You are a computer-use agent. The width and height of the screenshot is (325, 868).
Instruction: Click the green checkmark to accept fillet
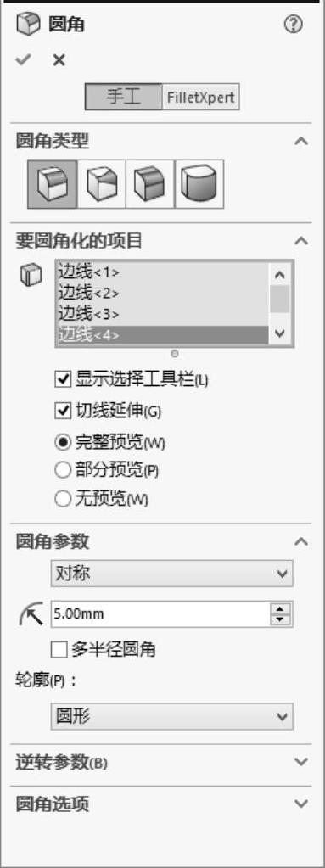click(x=23, y=59)
